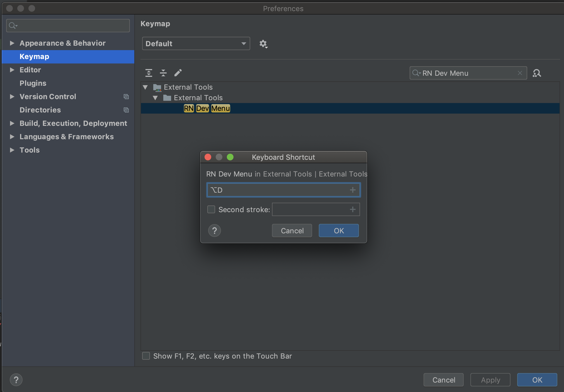Toggle Show F1, F2 keys on Touch Bar
Viewport: 564px width, 392px height.
click(x=146, y=356)
